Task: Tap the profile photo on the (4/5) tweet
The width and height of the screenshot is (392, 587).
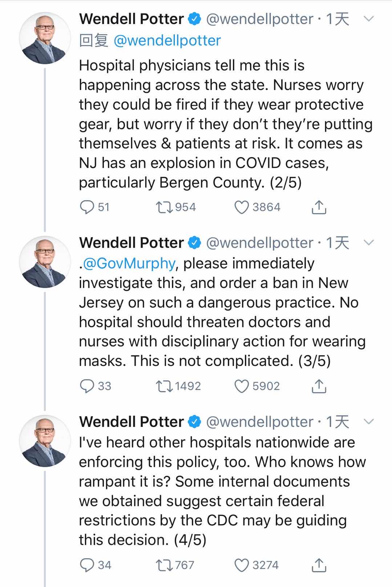Action: tap(45, 441)
